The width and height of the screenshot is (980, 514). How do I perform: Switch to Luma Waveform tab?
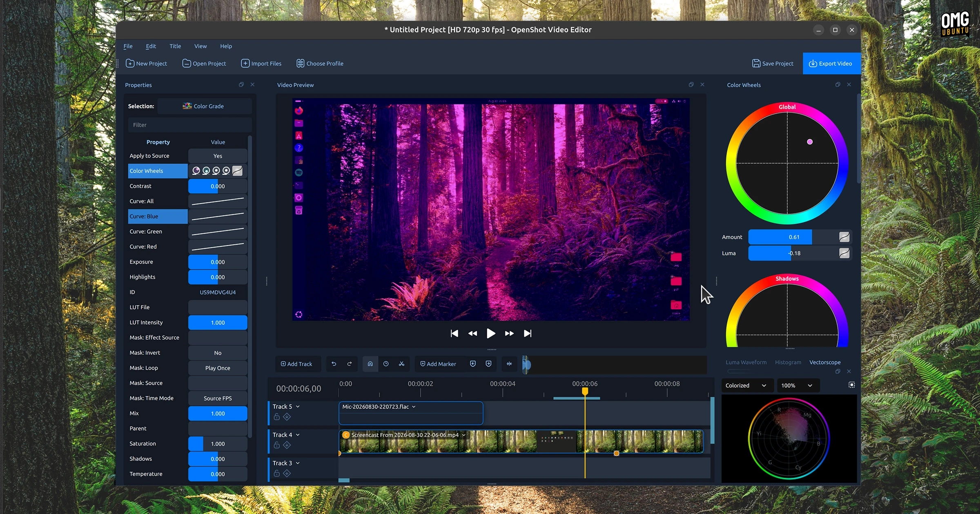[x=746, y=362]
